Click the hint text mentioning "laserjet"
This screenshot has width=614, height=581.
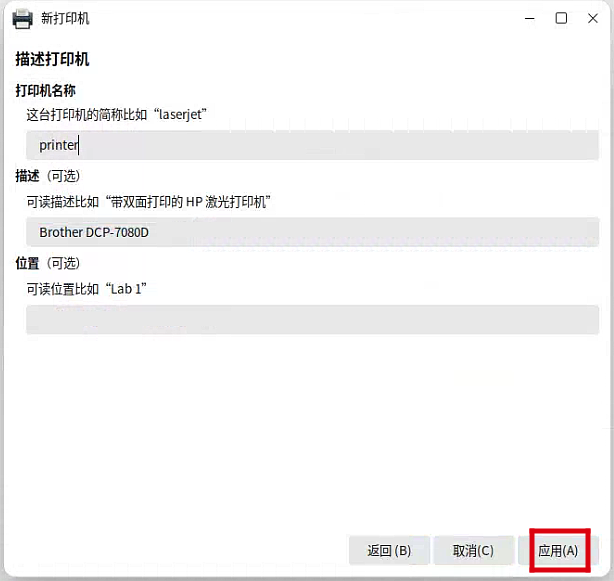[117, 114]
